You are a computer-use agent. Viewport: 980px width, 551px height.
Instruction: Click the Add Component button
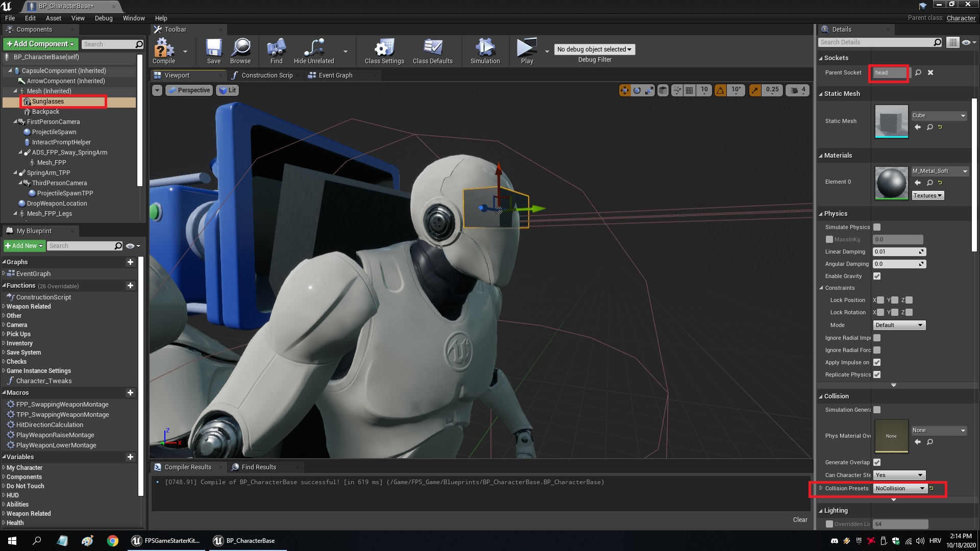tap(41, 44)
